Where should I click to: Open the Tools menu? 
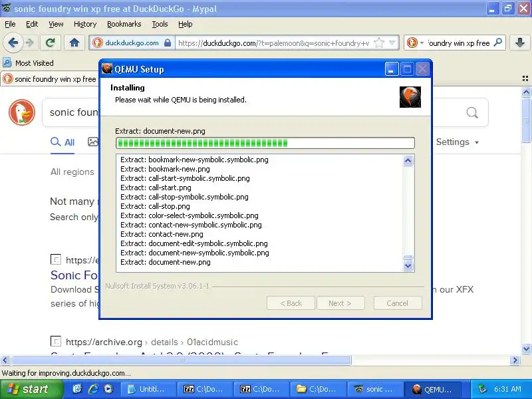[x=160, y=24]
